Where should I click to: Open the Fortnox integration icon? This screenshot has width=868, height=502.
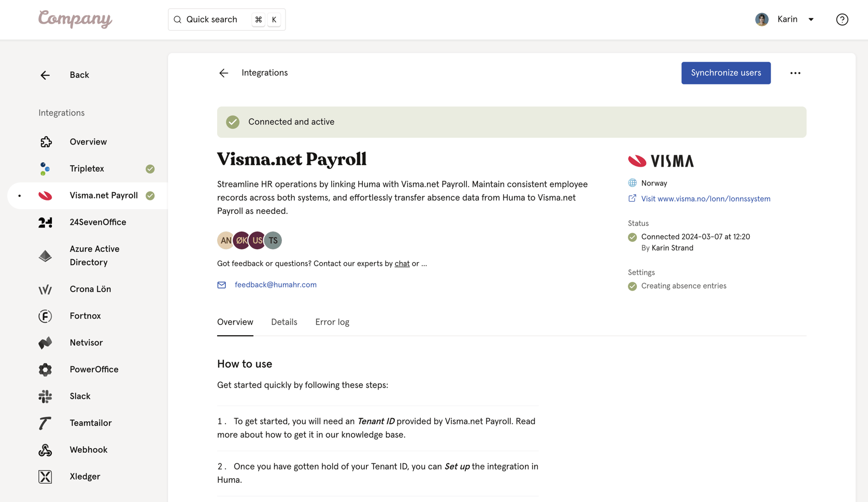point(45,315)
